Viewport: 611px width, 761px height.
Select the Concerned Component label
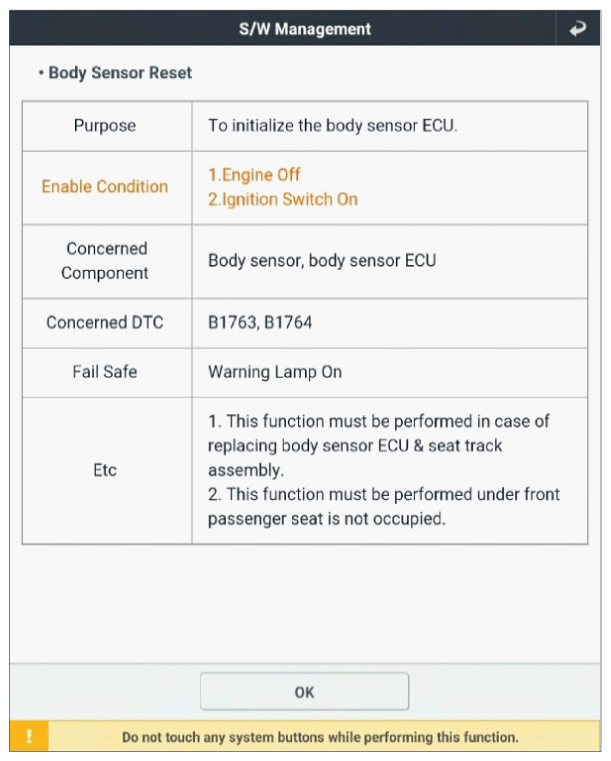click(x=105, y=261)
